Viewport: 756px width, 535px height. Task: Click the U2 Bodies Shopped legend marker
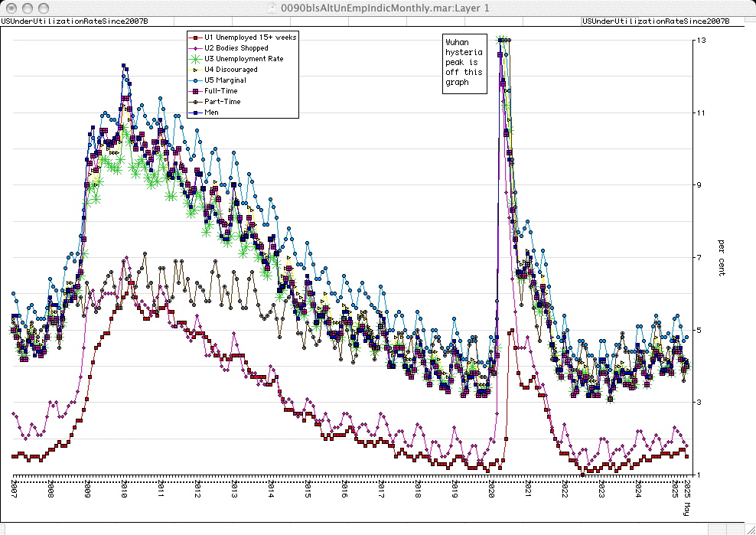(x=196, y=47)
